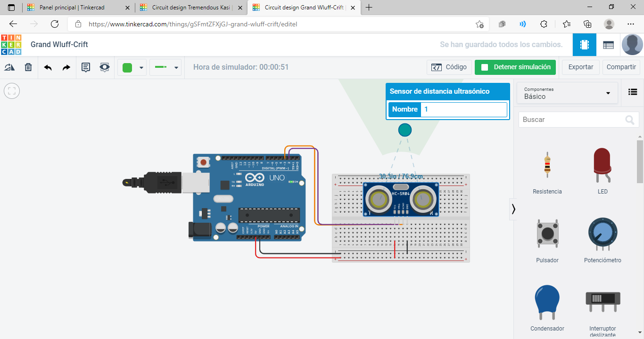Click the purple wire
This screenshot has height=339, width=644.
(x=318, y=188)
